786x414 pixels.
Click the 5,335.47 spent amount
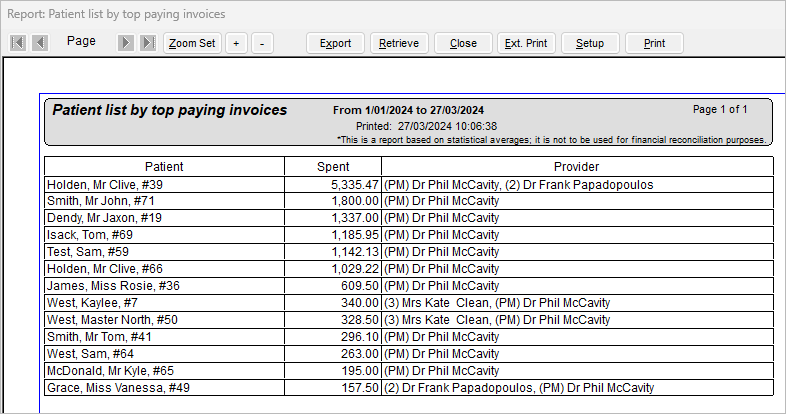tap(354, 184)
